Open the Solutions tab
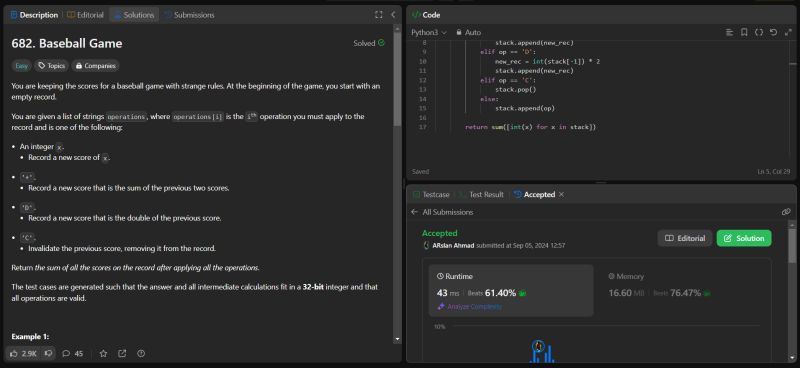The width and height of the screenshot is (800, 368). point(134,15)
